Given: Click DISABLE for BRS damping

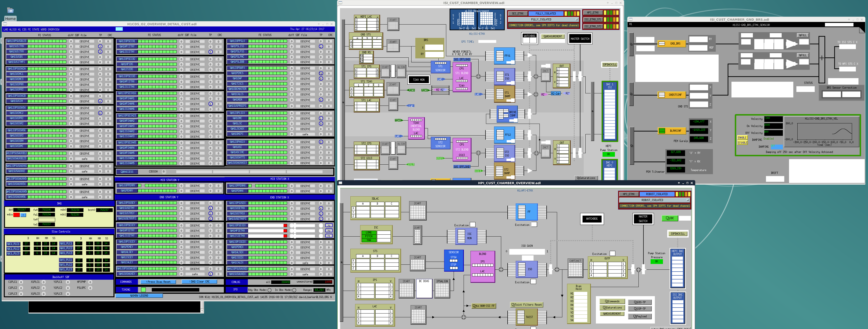Looking at the screenshot, I should (742, 142).
